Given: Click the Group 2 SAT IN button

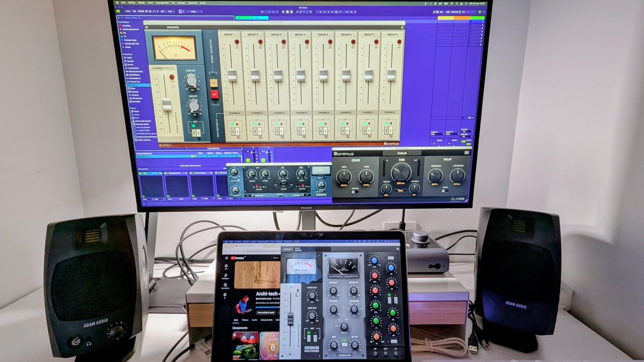Looking at the screenshot, I should tap(255, 131).
